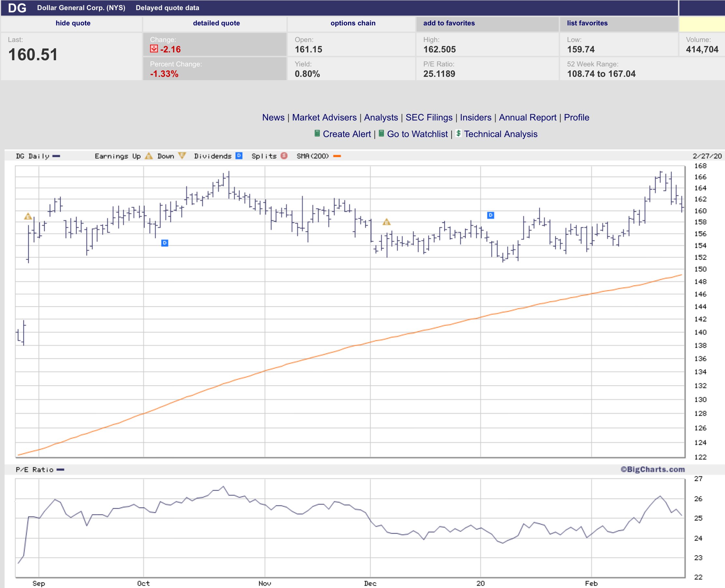The height and width of the screenshot is (588, 725).
Task: Open the SEC Filings link
Action: (x=429, y=117)
